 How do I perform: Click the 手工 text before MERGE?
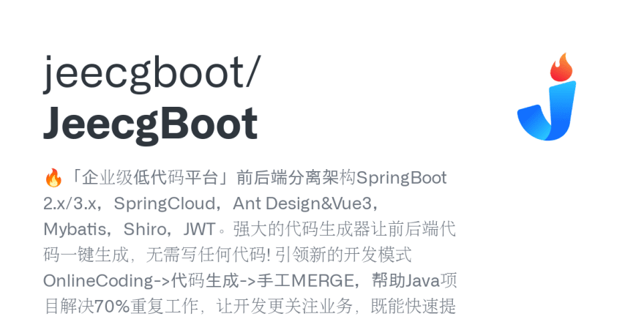point(274,281)
